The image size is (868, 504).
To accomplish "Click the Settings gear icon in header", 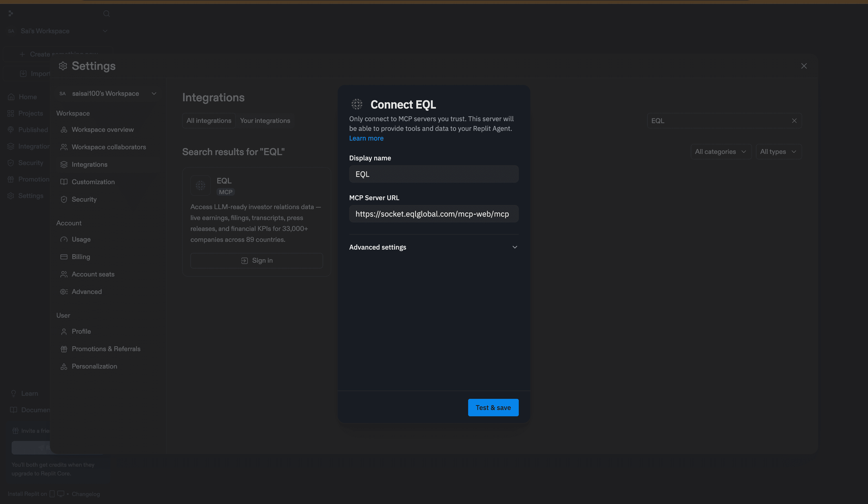I will pos(63,66).
